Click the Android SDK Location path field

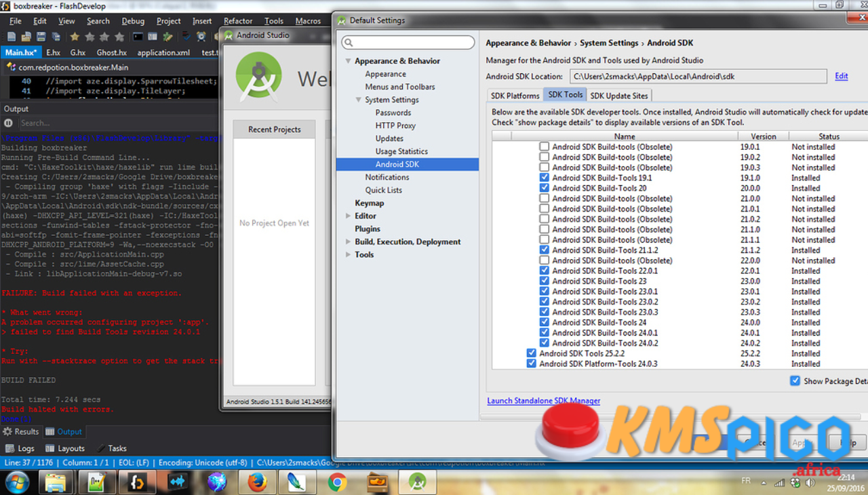click(x=698, y=76)
